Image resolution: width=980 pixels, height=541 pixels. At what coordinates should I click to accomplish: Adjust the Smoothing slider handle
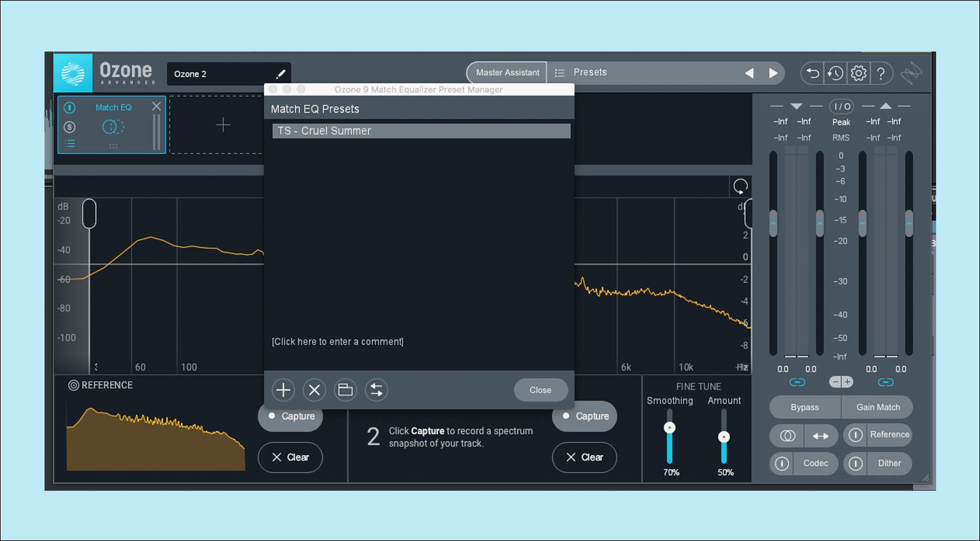coord(669,428)
